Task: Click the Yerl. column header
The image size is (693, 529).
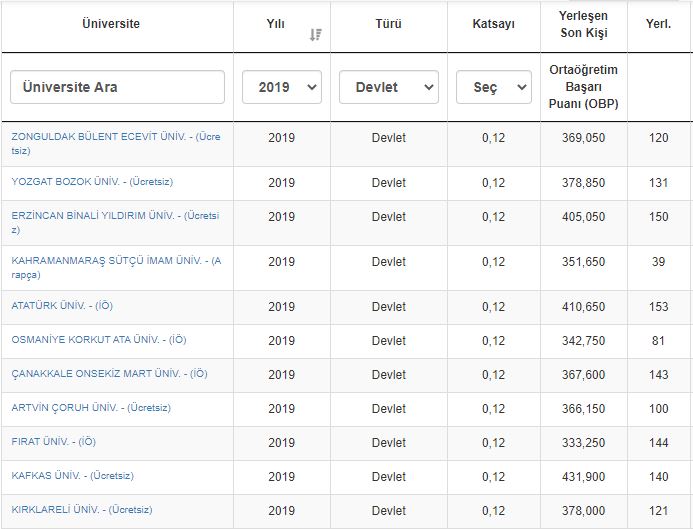Action: [659, 23]
